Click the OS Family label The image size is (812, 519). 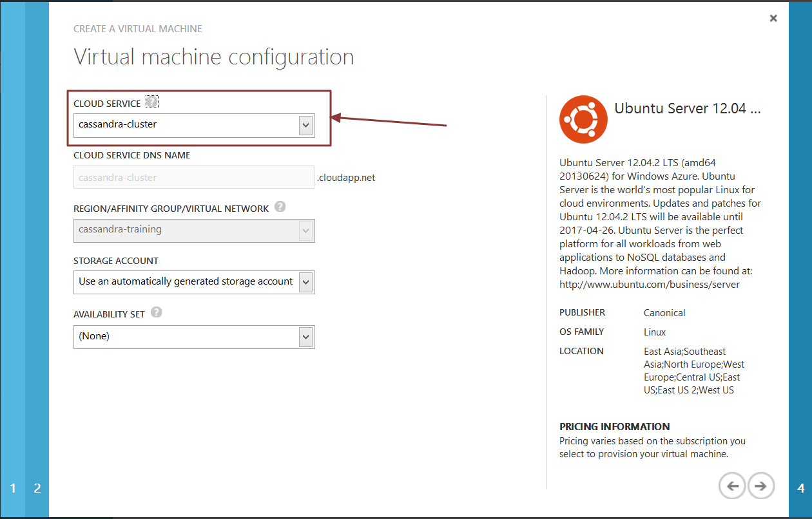(582, 332)
